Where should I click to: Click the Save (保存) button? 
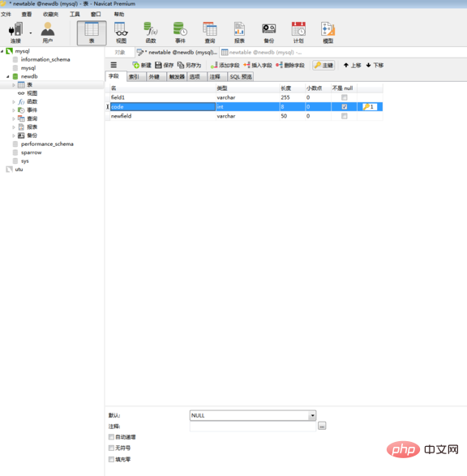164,65
